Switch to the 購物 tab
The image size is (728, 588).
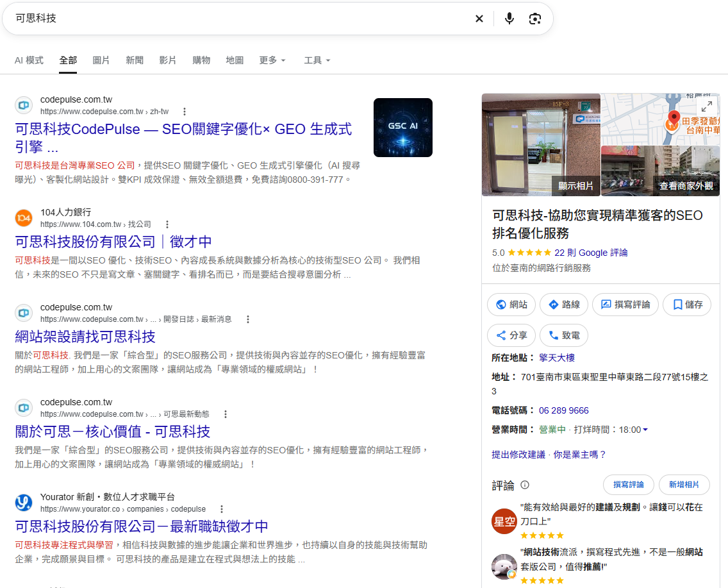coord(201,60)
